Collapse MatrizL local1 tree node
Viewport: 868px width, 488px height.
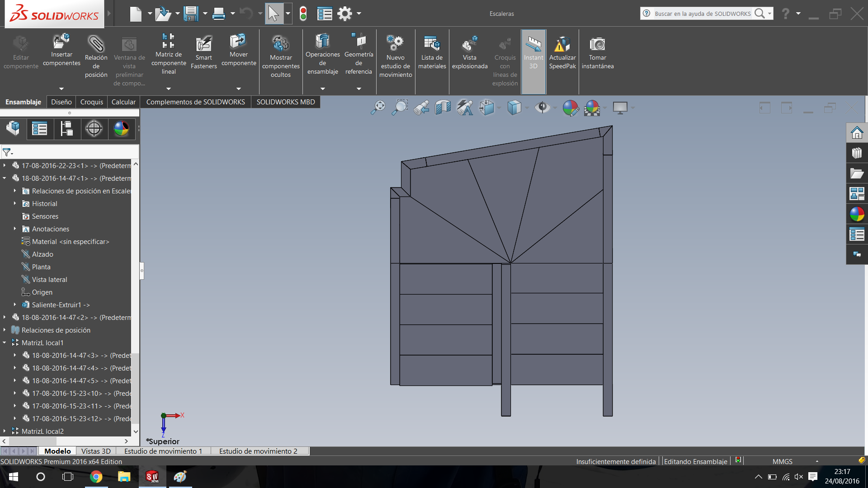pyautogui.click(x=5, y=343)
